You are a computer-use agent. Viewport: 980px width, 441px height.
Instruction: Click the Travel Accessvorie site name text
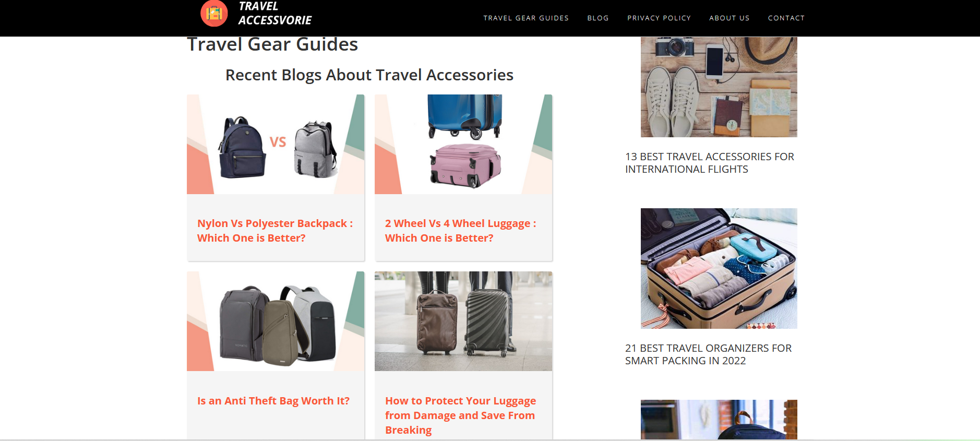click(x=274, y=14)
